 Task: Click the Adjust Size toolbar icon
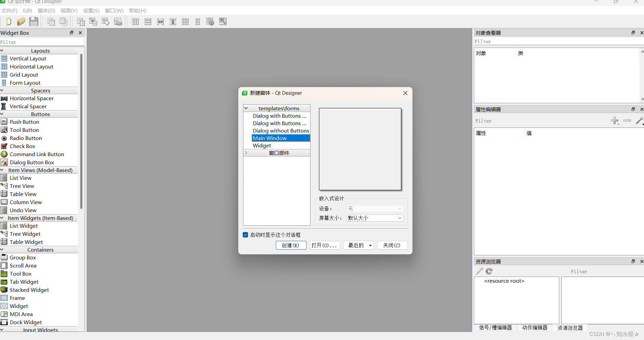click(223, 22)
